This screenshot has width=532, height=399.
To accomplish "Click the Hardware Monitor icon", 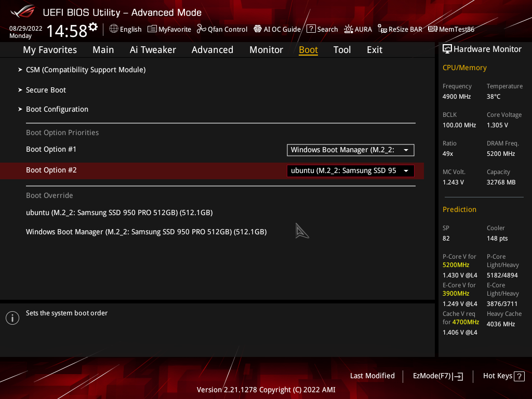I will pyautogui.click(x=447, y=49).
